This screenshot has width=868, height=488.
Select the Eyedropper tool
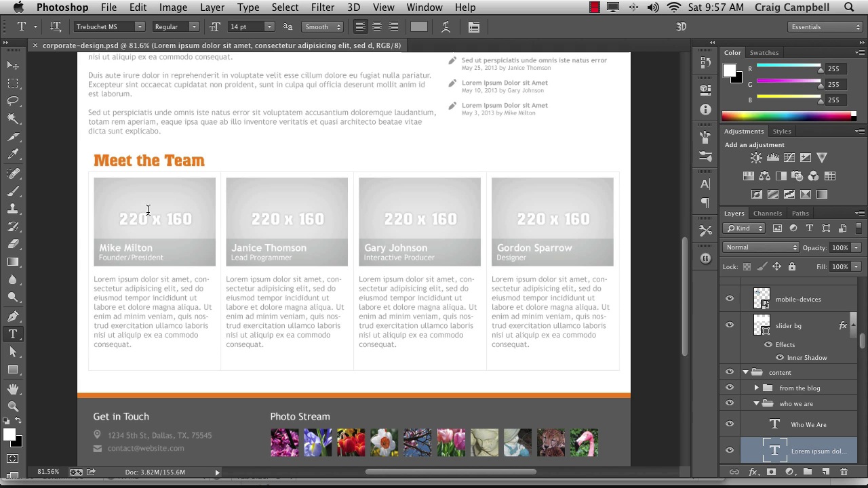click(13, 155)
